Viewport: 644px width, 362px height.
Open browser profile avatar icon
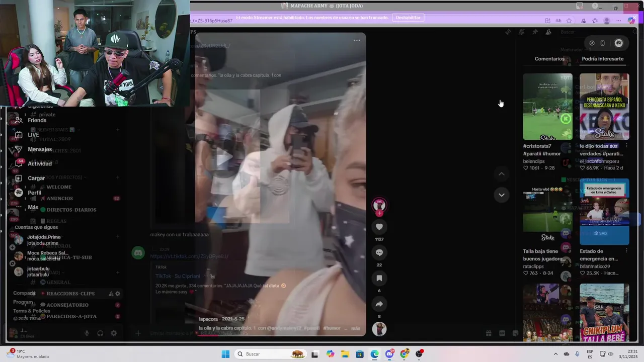[607, 21]
